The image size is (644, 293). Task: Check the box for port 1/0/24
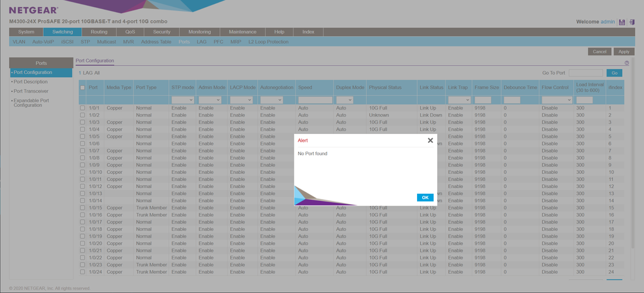tap(83, 272)
